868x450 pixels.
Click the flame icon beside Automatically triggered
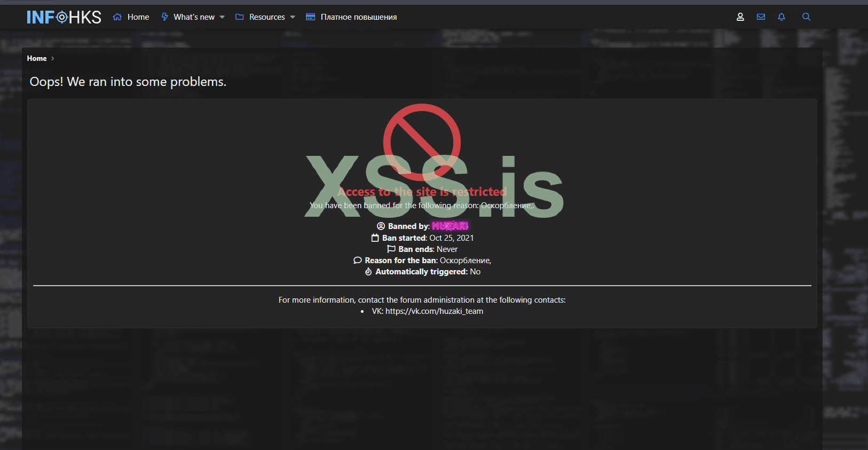tap(368, 272)
